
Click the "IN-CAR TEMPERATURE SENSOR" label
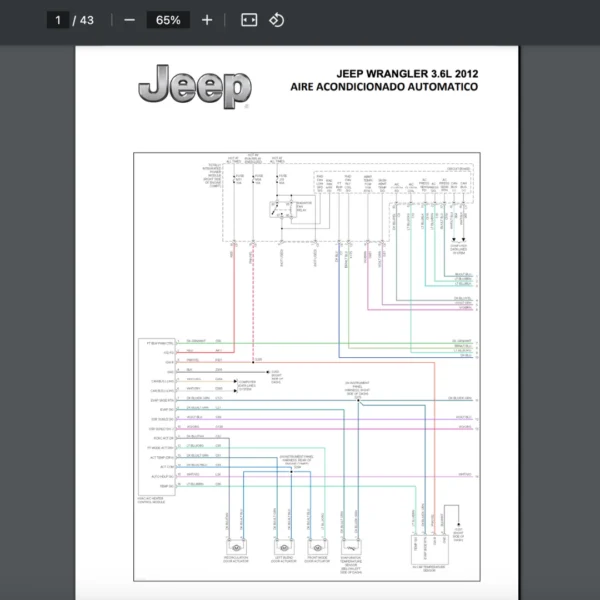429,568
